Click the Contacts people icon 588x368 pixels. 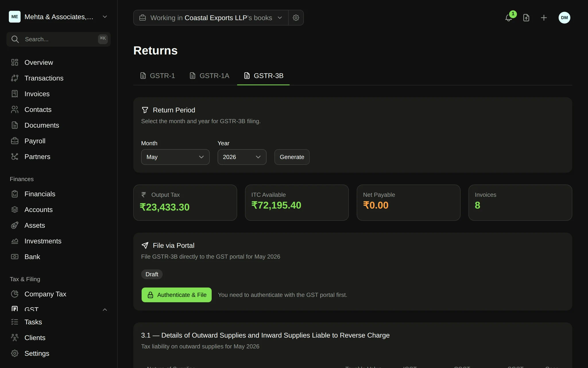(15, 110)
